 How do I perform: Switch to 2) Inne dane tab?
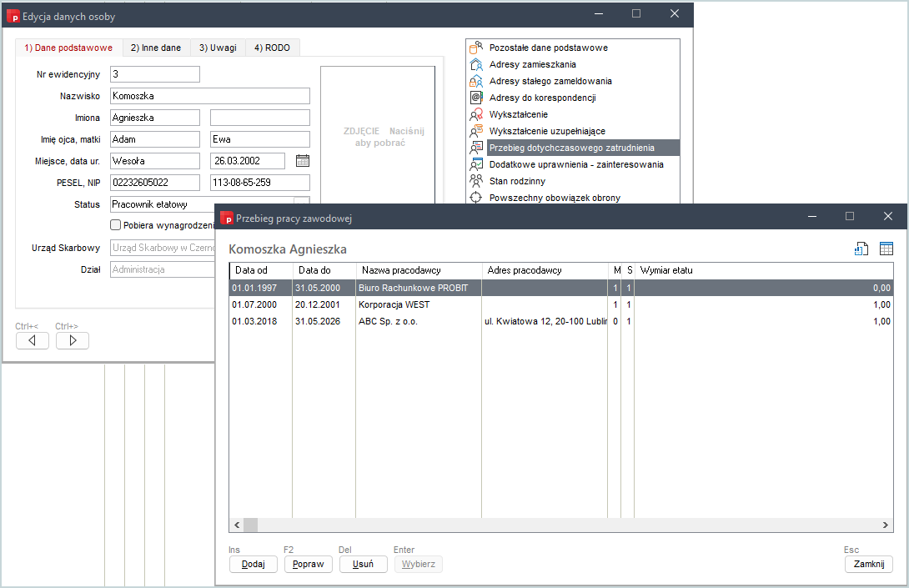pyautogui.click(x=156, y=48)
